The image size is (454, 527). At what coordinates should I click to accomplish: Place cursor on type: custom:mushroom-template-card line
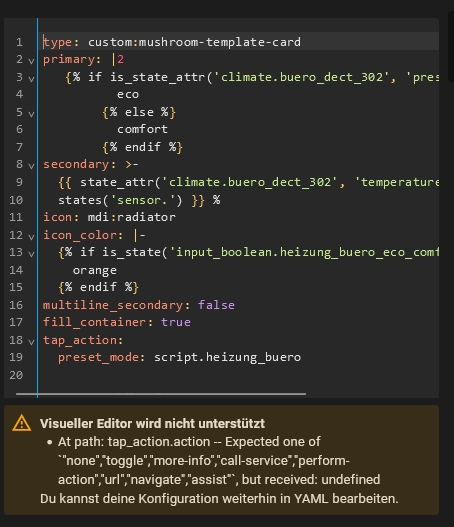172,42
